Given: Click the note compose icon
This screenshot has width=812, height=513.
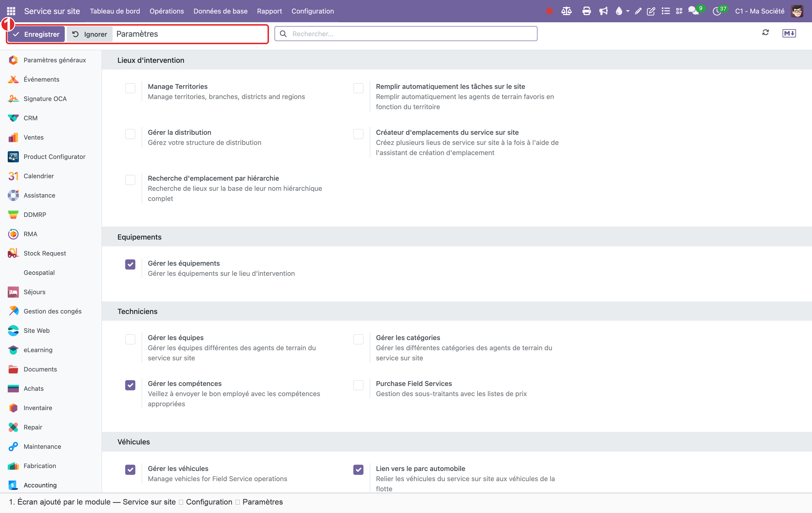Looking at the screenshot, I should pyautogui.click(x=651, y=11).
